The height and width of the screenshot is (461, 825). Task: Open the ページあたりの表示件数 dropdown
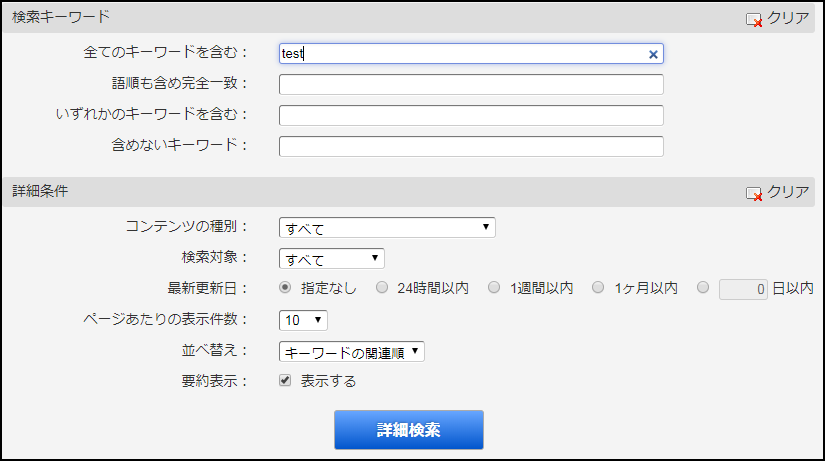coord(303,320)
